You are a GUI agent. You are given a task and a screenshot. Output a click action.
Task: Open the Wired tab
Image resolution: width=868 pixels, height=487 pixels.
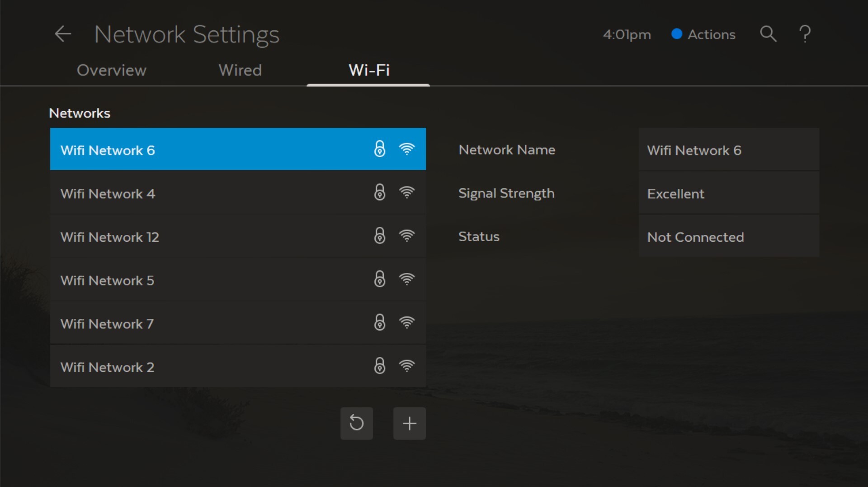pos(240,70)
